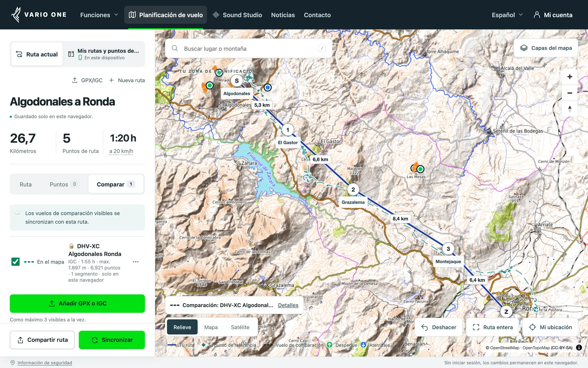Switch to the Puntos tab
Viewport: 588px width, 368px height.
coord(64,184)
